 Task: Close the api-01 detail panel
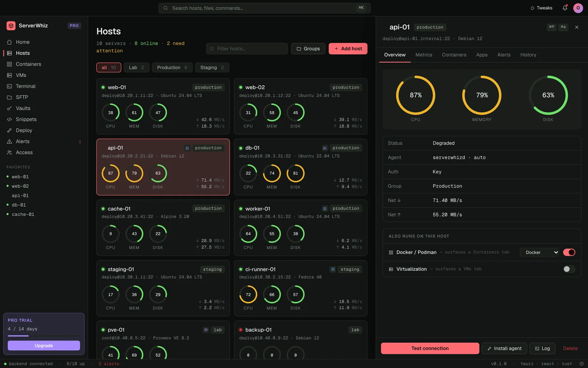click(x=577, y=27)
